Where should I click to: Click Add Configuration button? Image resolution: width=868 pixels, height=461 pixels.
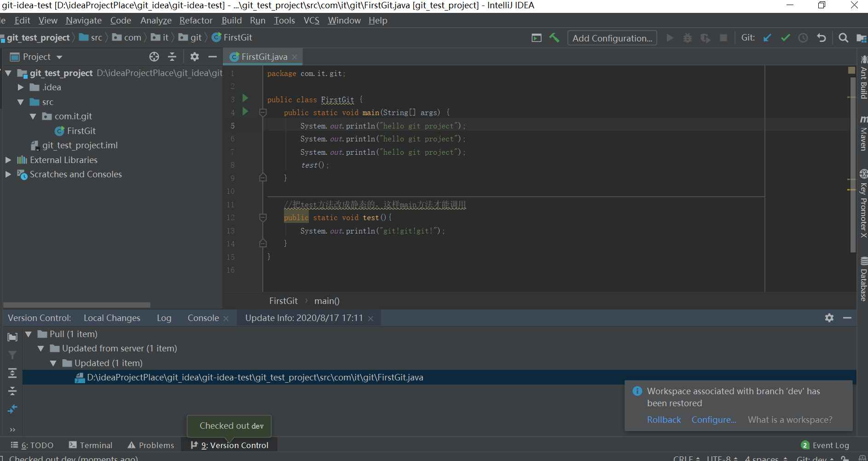(612, 38)
